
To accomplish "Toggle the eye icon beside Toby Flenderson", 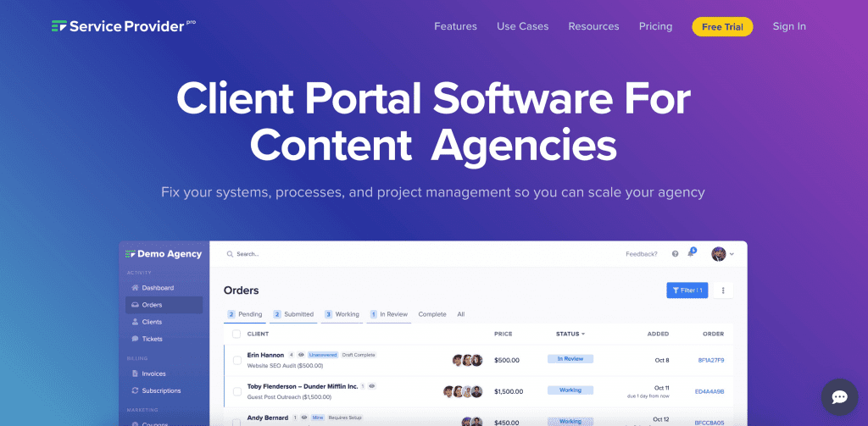I will (372, 386).
